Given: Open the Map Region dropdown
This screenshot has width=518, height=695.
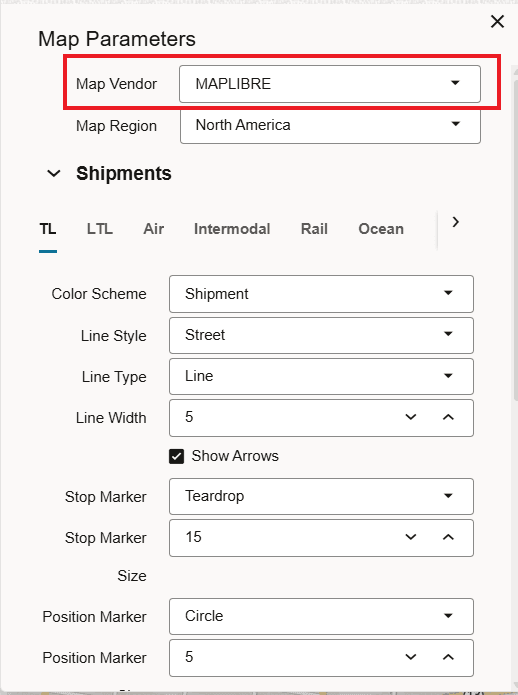Looking at the screenshot, I should pyautogui.click(x=330, y=125).
